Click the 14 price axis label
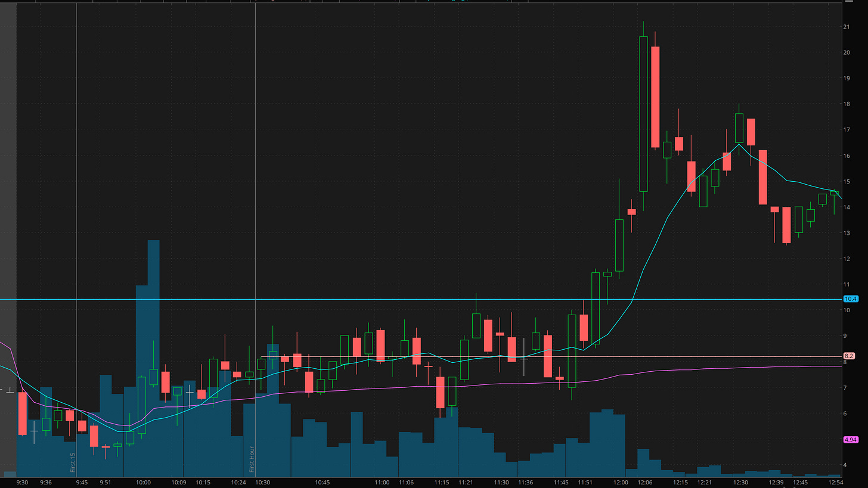The image size is (868, 488). (846, 207)
